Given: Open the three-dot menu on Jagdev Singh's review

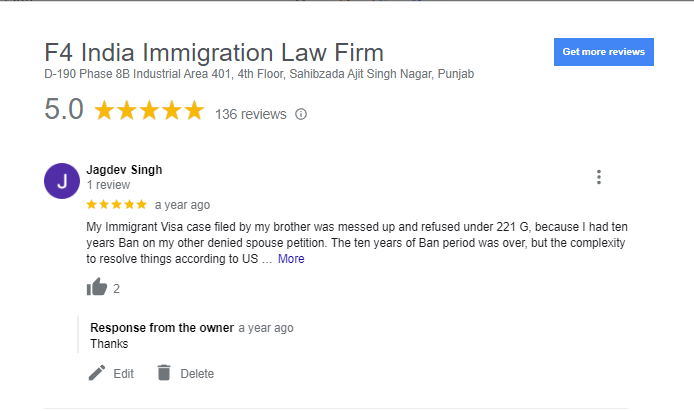Looking at the screenshot, I should tap(598, 177).
